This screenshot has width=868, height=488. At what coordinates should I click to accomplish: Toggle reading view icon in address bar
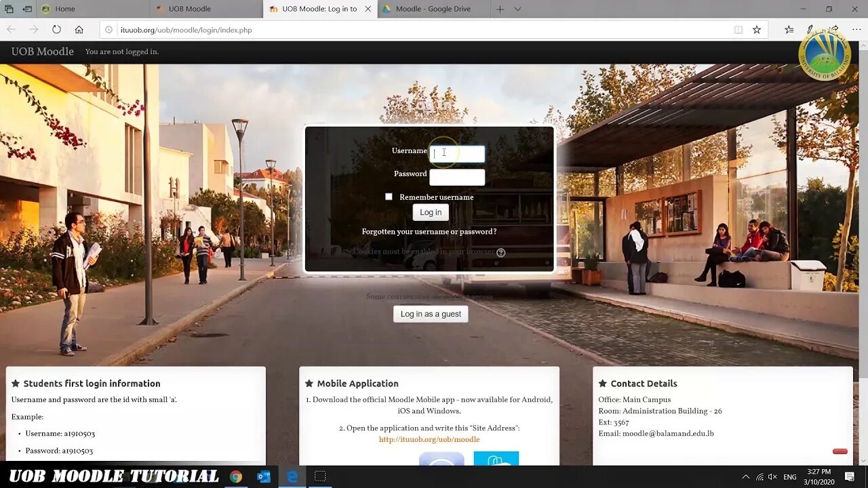click(x=738, y=30)
